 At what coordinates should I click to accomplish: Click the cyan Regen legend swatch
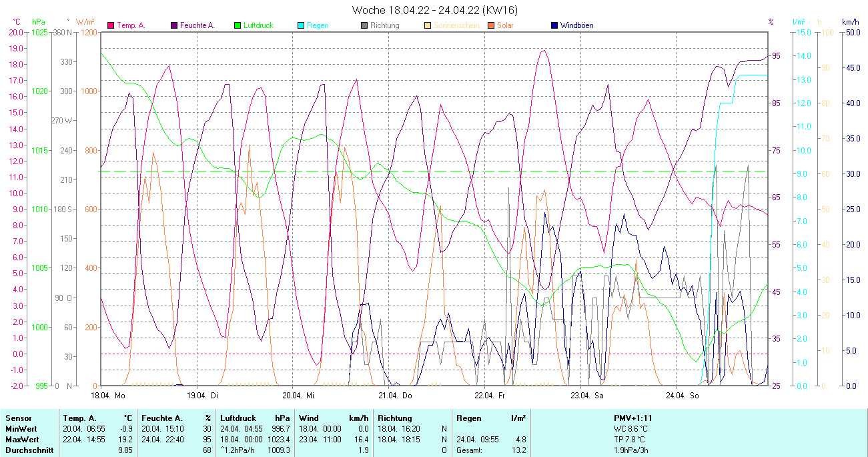301,25
